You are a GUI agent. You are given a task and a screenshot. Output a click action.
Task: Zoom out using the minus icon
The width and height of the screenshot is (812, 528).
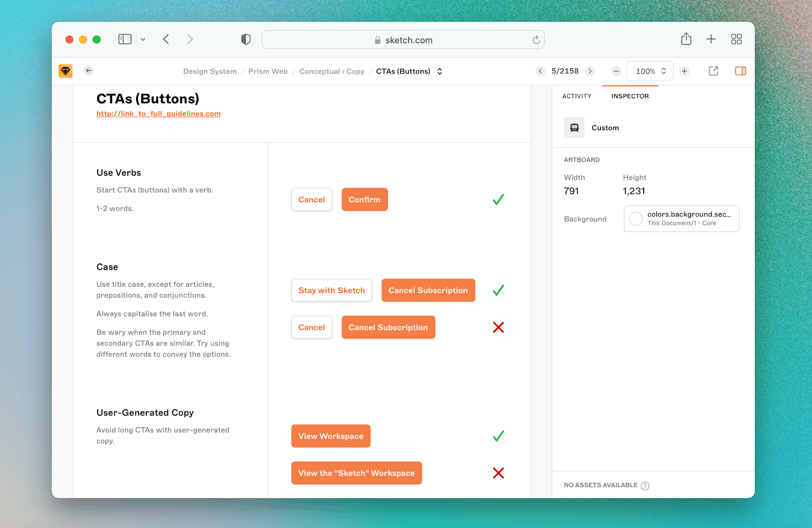[x=616, y=71]
